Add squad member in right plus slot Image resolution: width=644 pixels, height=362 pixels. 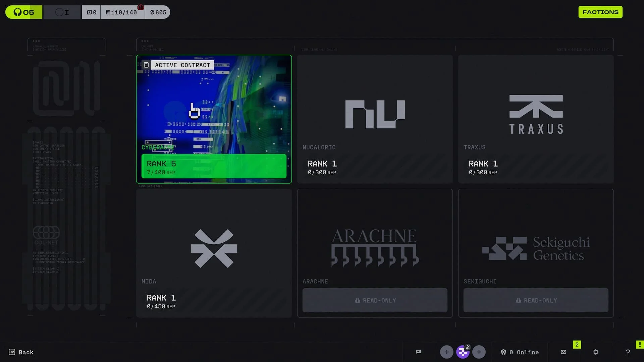(x=479, y=352)
